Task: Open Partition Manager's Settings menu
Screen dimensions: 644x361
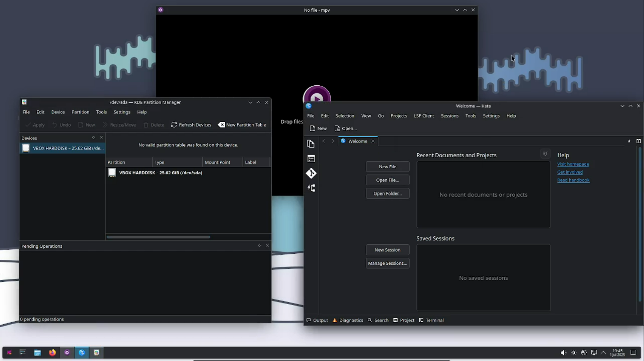Action: (x=122, y=112)
